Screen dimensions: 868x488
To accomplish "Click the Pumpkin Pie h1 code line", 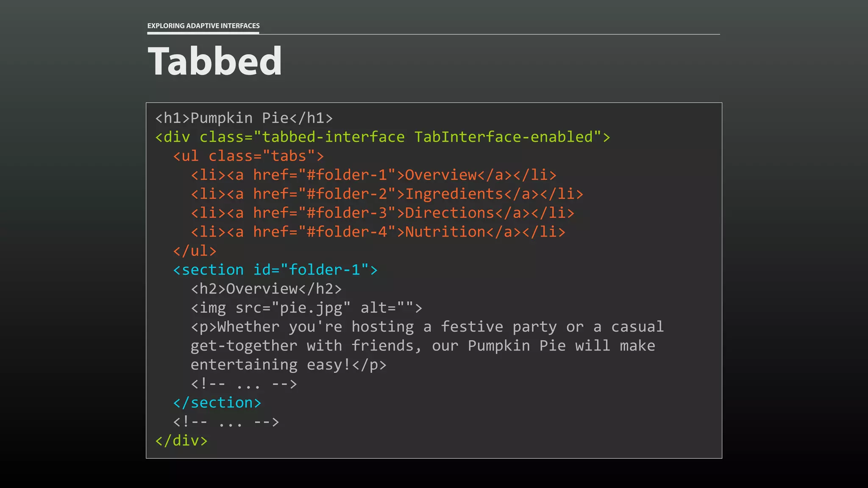I will (x=244, y=118).
